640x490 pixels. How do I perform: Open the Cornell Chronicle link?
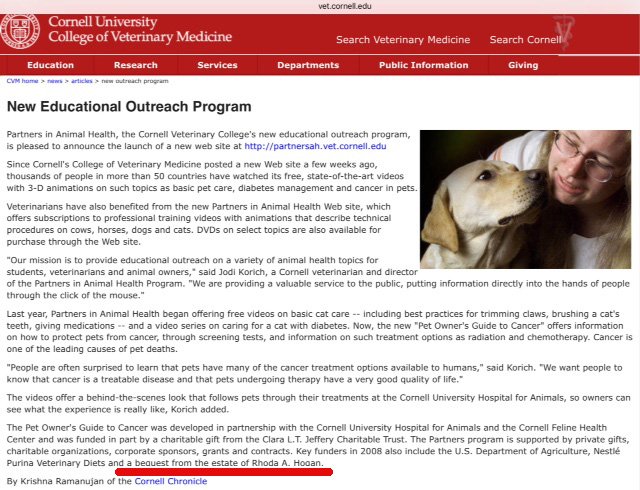coord(171,481)
